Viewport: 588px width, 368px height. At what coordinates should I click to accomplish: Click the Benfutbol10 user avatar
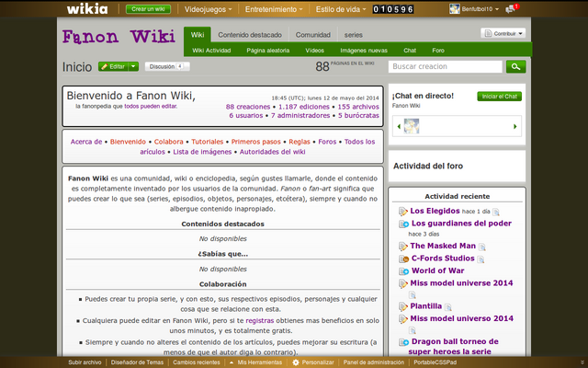[x=455, y=9]
